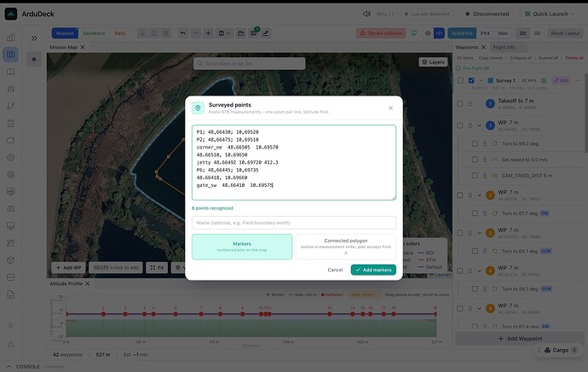
Task: Click the undo arrow in mission toolbar
Action: click(183, 33)
